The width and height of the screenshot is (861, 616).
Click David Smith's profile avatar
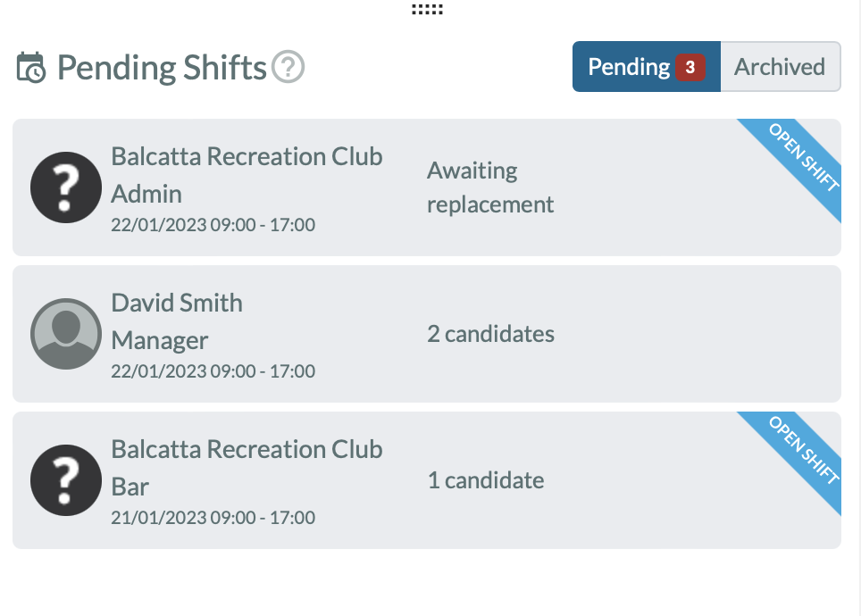pyautogui.click(x=66, y=334)
